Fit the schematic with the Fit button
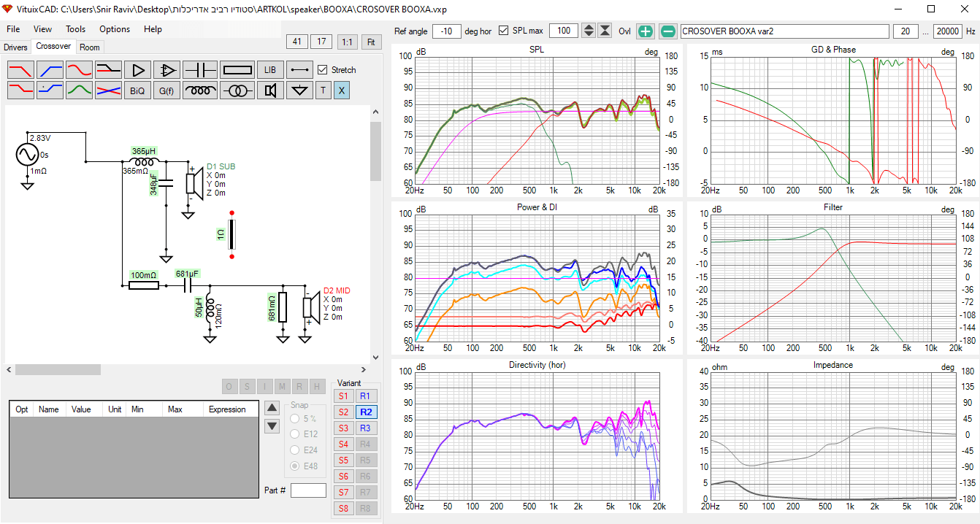Image resolution: width=980 pixels, height=524 pixels. (x=372, y=42)
